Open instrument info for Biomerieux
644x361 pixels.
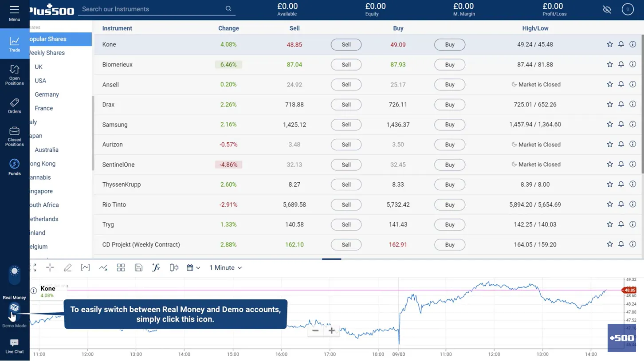(x=632, y=64)
